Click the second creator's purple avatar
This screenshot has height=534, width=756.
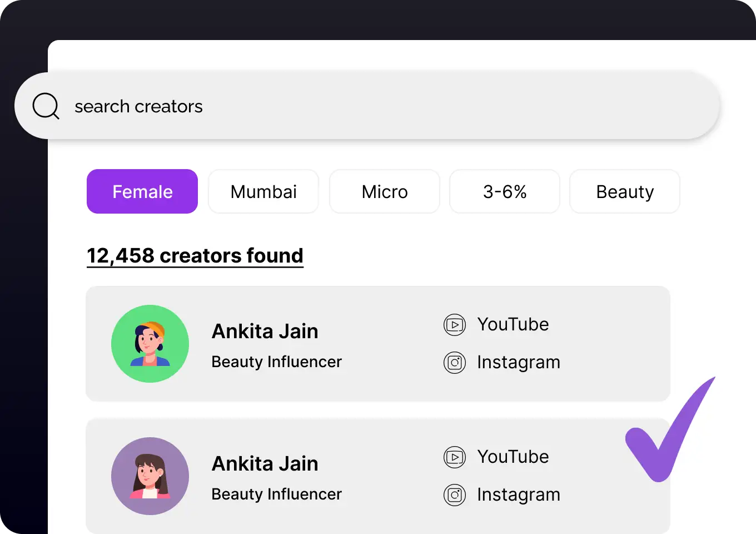click(150, 476)
